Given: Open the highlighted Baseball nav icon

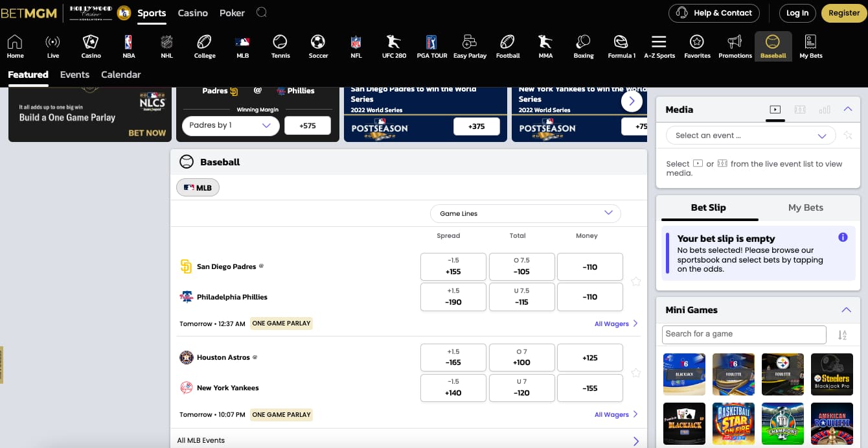Looking at the screenshot, I should point(773,47).
